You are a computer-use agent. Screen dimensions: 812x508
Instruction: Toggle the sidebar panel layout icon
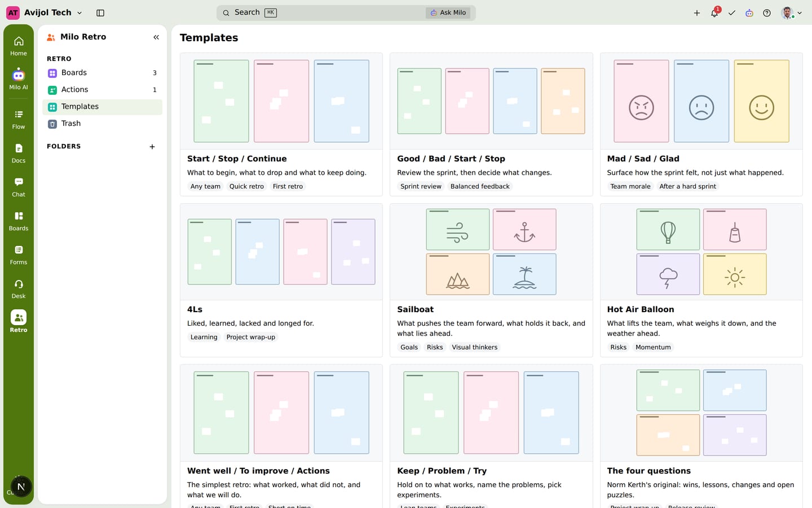pos(100,12)
